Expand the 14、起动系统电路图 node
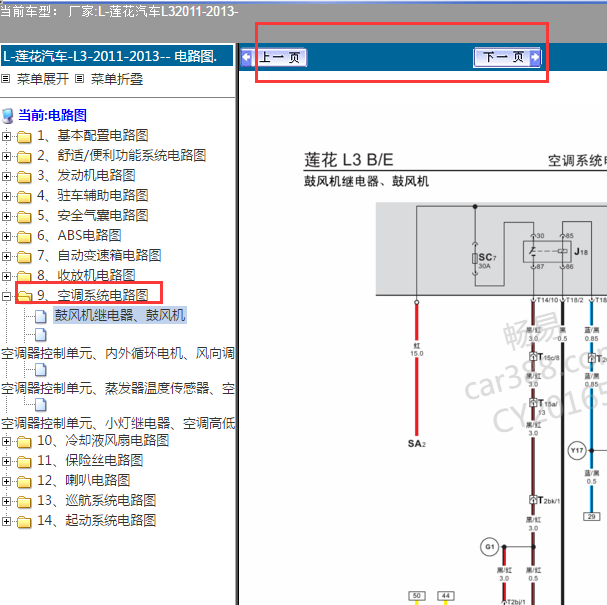The image size is (607, 605). tap(6, 521)
